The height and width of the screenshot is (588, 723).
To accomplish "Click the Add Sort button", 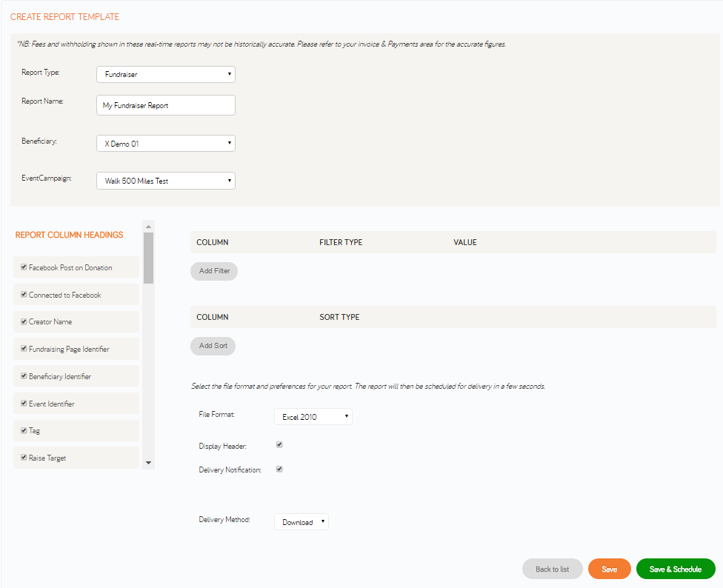I will point(213,346).
